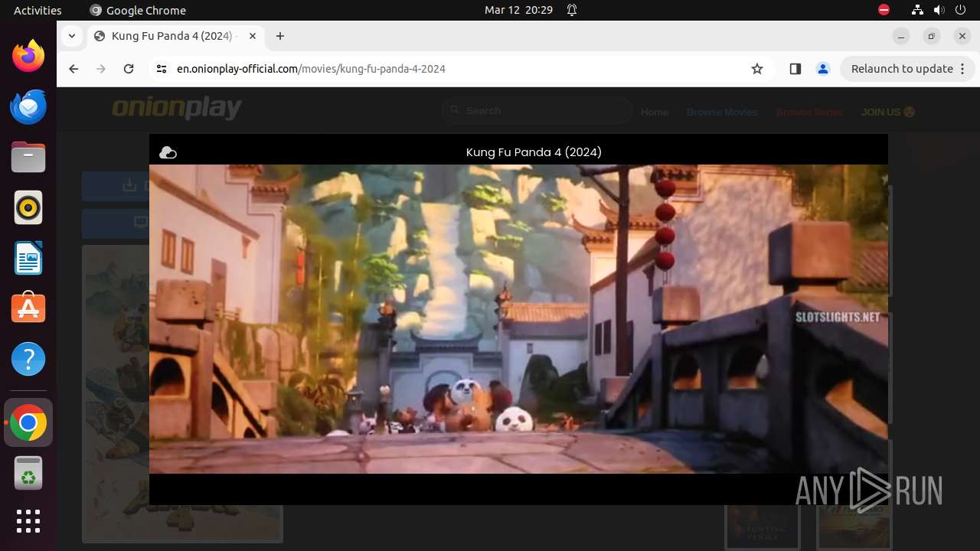The height and width of the screenshot is (551, 980).
Task: Open the Help icon in the dock
Action: tap(28, 359)
